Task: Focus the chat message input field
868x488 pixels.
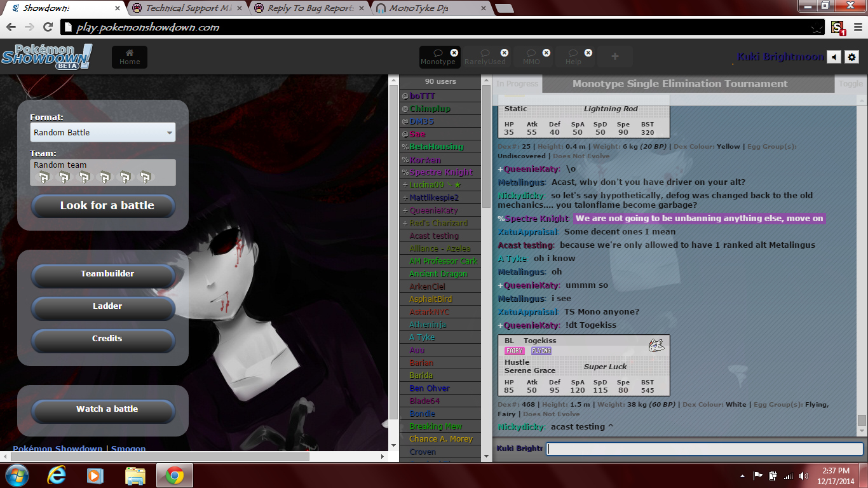Action: tap(705, 449)
